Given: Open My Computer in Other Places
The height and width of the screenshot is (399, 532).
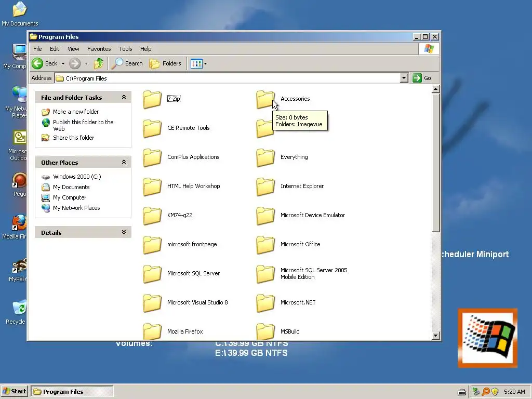Looking at the screenshot, I should click(x=70, y=197).
